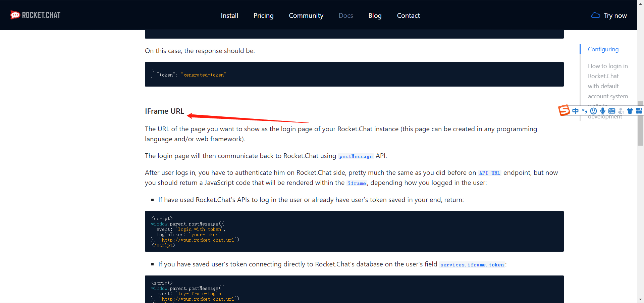The width and height of the screenshot is (644, 303).
Task: Click the login-with-token code string
Action: coord(199,230)
